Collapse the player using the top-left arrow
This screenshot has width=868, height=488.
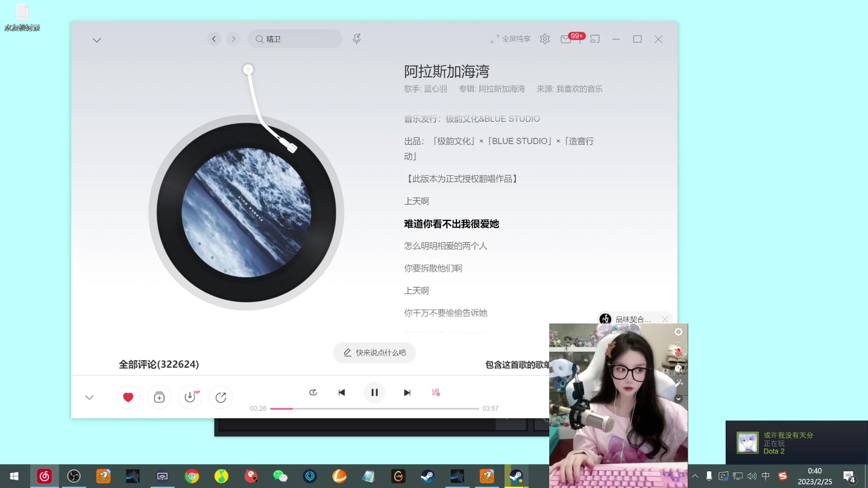(97, 40)
